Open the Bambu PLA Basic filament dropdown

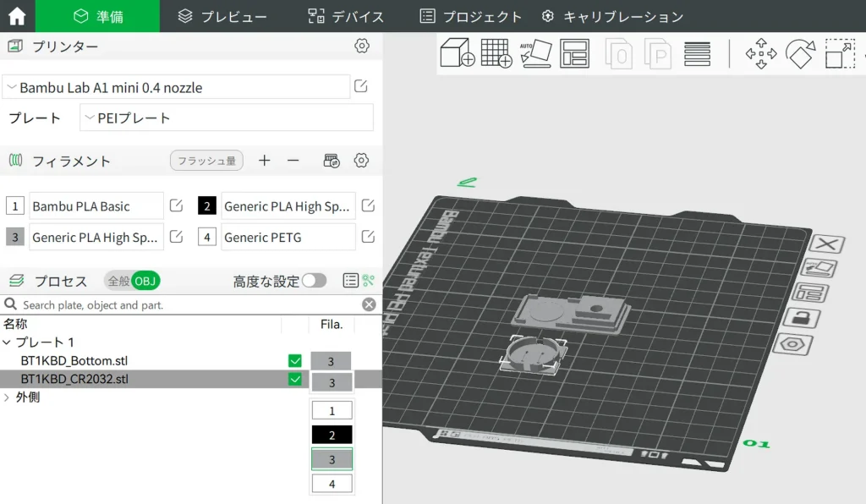point(96,206)
